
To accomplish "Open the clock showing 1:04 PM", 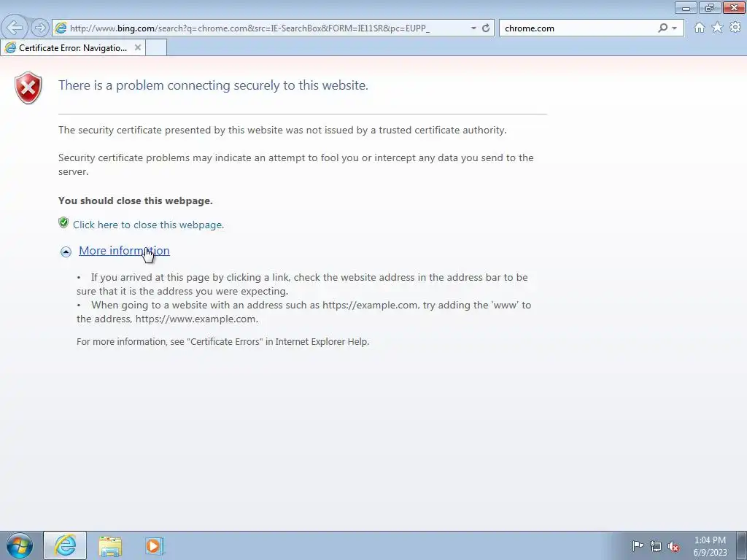I will click(710, 546).
